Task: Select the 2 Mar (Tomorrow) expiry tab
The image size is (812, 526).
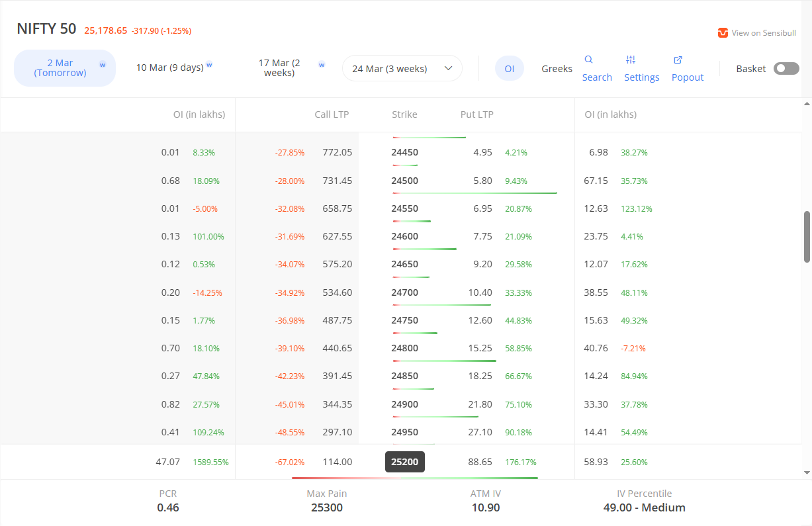Action: (60, 68)
